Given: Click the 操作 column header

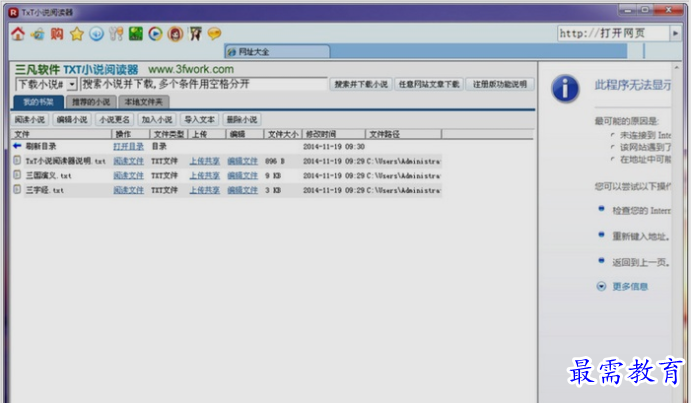Looking at the screenshot, I should 131,134.
